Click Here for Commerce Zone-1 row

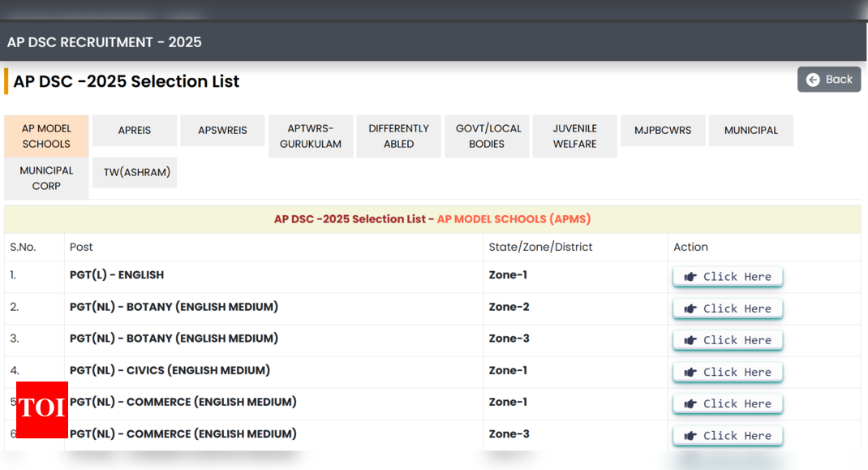click(728, 404)
